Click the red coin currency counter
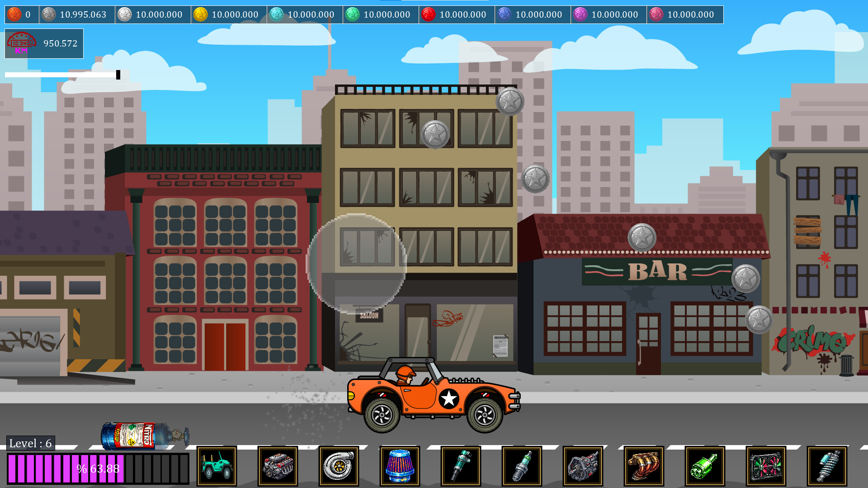 point(457,14)
